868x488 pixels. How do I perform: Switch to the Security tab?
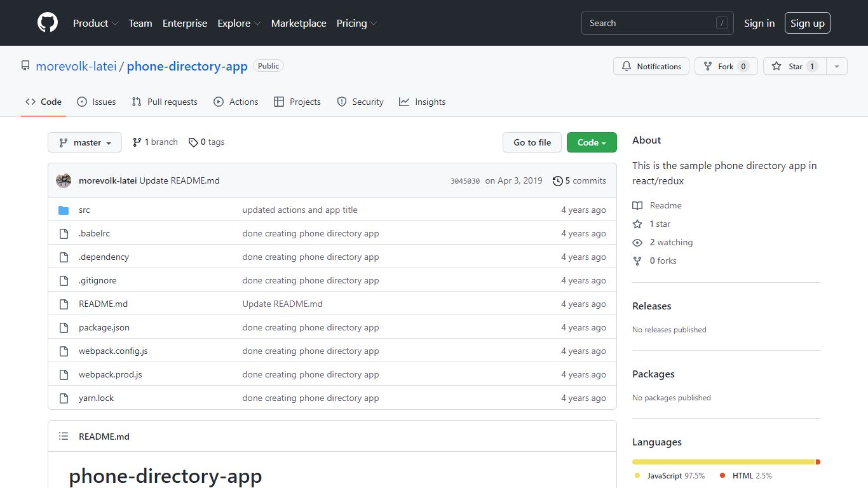pos(360,102)
